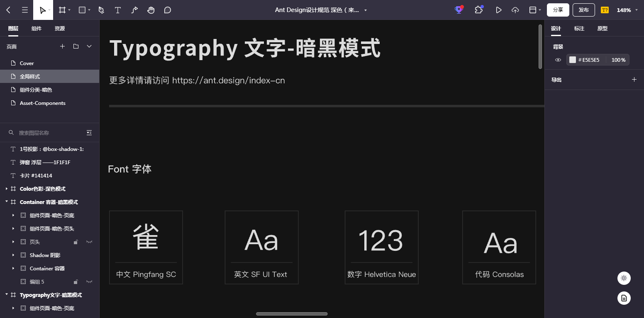Select the 中文 Pingfang SC font card
Image resolution: width=644 pixels, height=318 pixels.
[x=146, y=248]
